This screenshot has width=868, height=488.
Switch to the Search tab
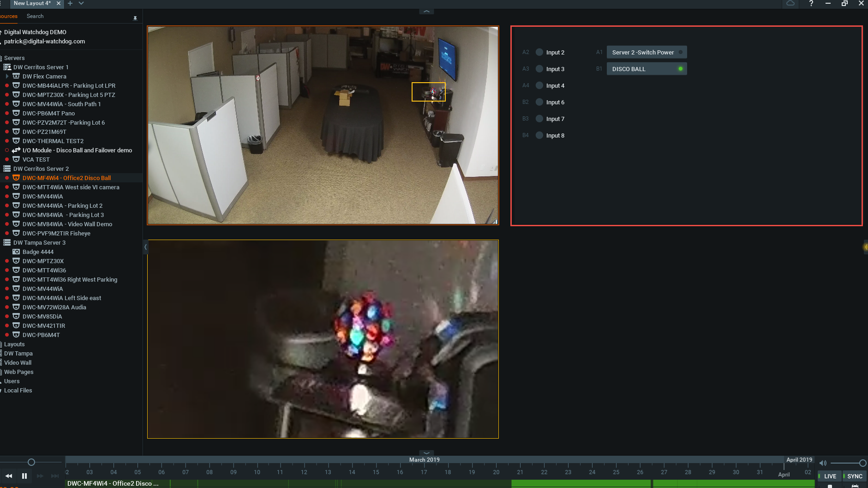(x=35, y=16)
